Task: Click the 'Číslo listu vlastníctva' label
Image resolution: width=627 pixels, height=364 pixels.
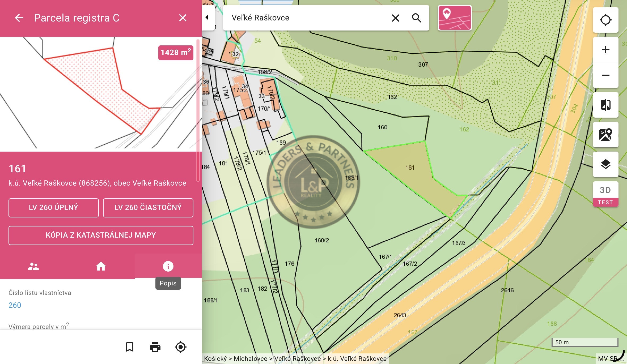Action: click(x=40, y=293)
